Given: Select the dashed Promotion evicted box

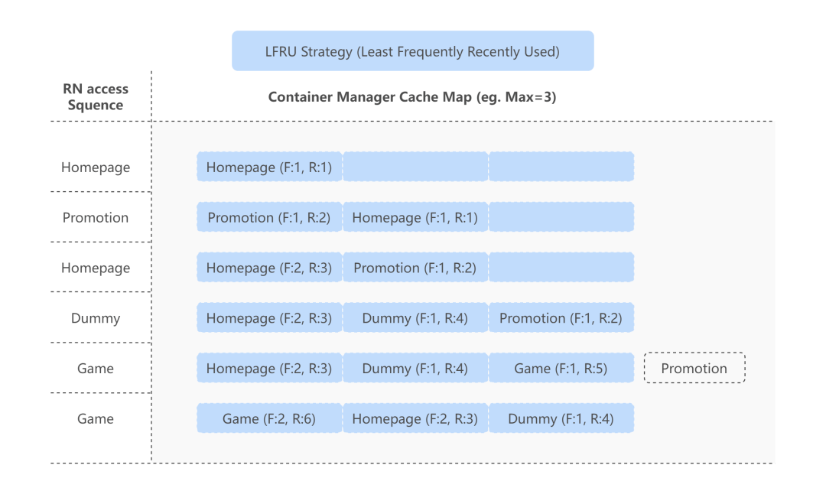Looking at the screenshot, I should 694,368.
